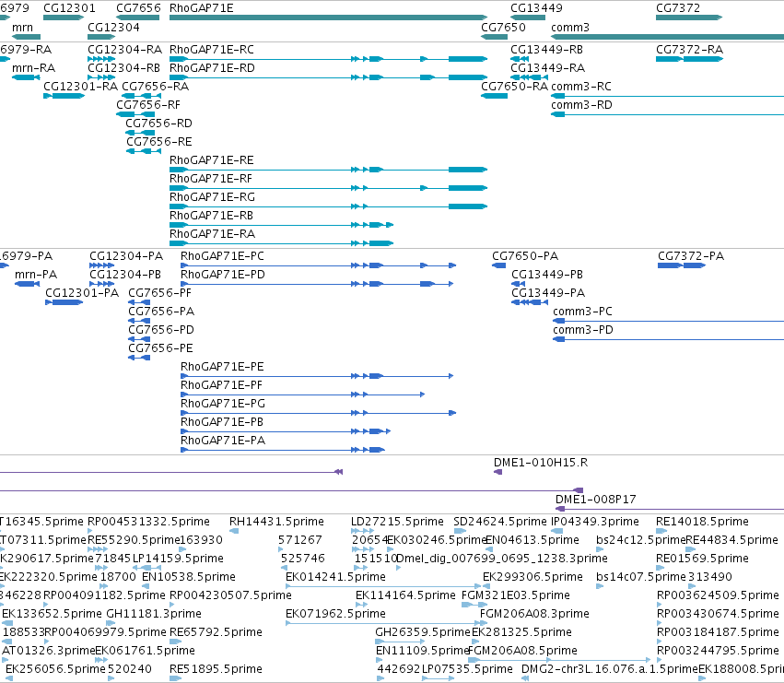Click EST LP07535.5prime
This screenshot has height=683, width=784.
(x=438, y=678)
